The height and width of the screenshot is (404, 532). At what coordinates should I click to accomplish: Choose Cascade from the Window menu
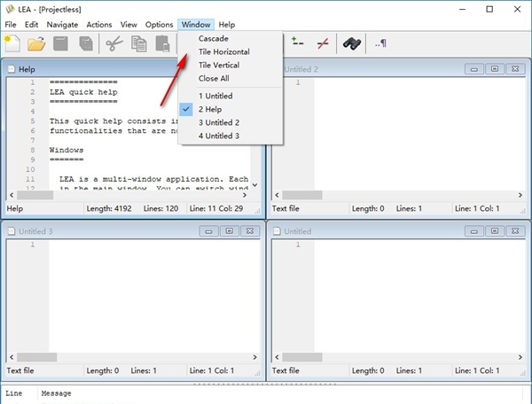point(231,39)
